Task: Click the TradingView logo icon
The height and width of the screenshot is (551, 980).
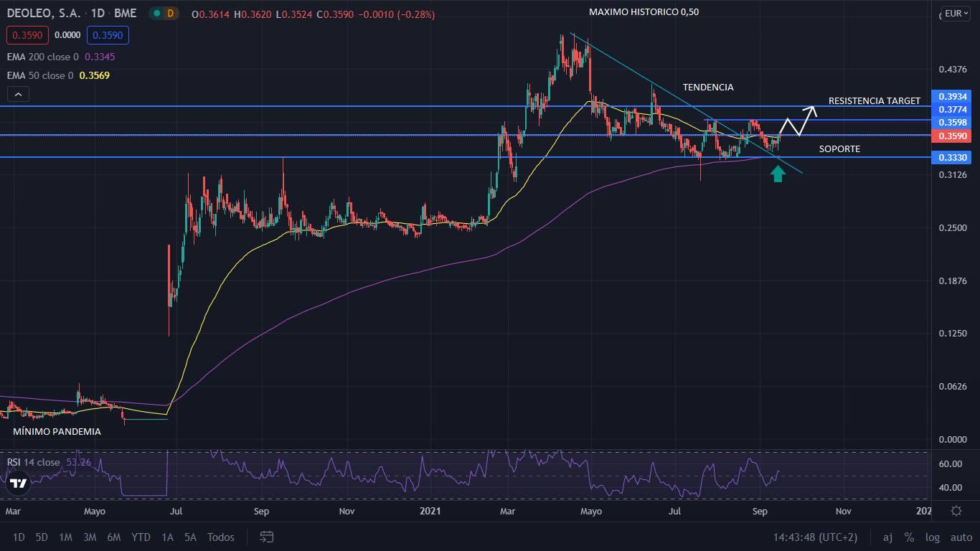Action: click(19, 484)
